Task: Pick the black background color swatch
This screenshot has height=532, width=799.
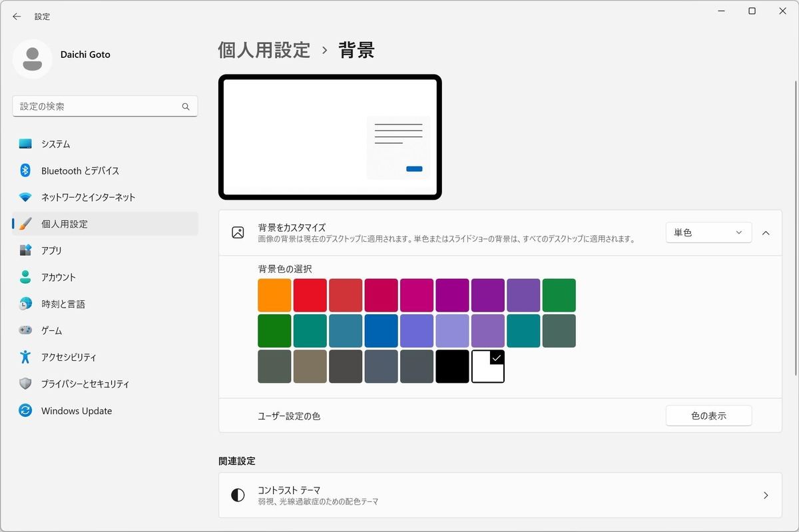Action: coord(452,366)
